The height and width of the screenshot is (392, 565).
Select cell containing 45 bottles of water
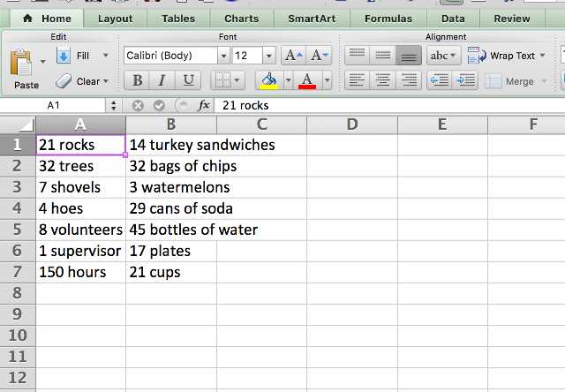[x=171, y=230]
